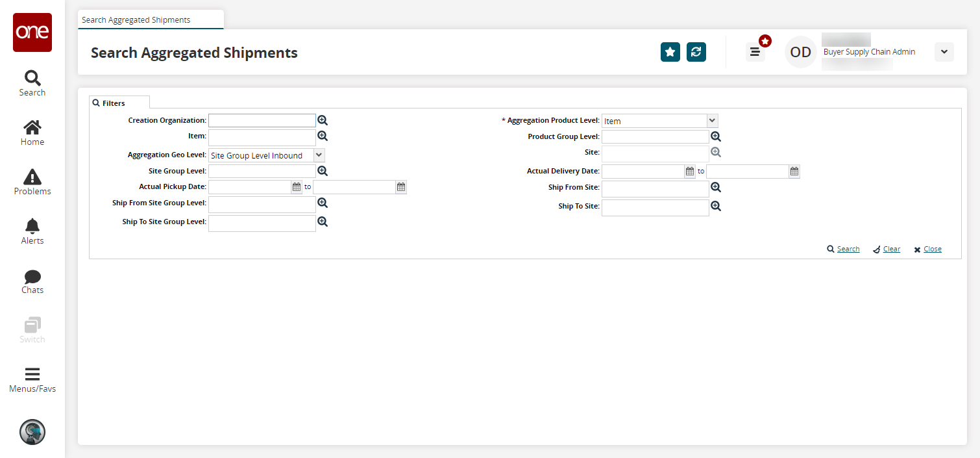Open the Actual Pickup Date start calendar
The height and width of the screenshot is (458, 980).
click(x=297, y=187)
